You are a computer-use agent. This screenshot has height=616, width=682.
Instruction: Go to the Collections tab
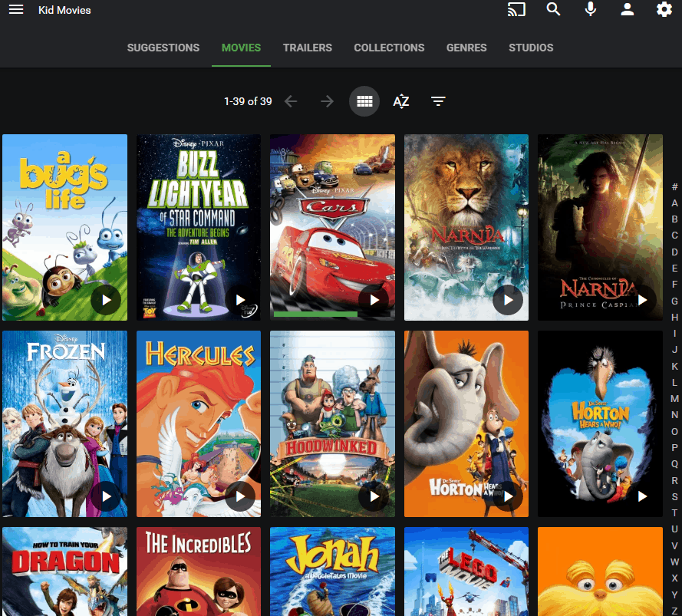(x=389, y=48)
